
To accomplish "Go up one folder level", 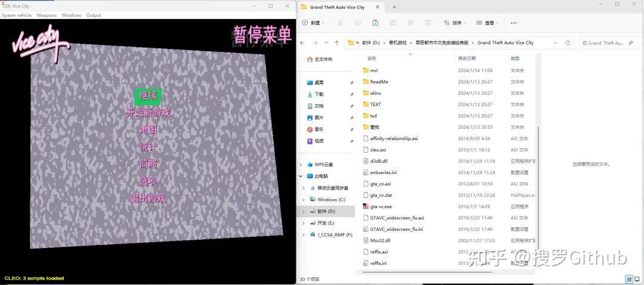I will coord(337,43).
